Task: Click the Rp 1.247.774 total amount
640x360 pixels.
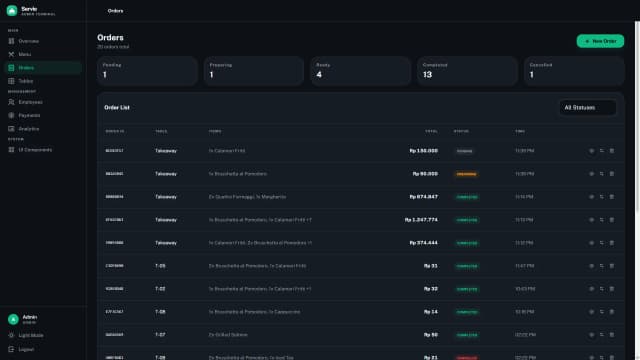Action: pyautogui.click(x=421, y=220)
